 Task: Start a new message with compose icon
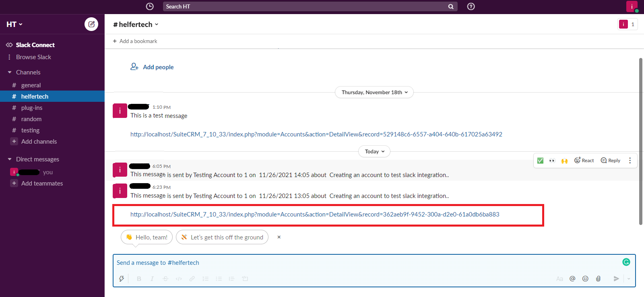[91, 24]
